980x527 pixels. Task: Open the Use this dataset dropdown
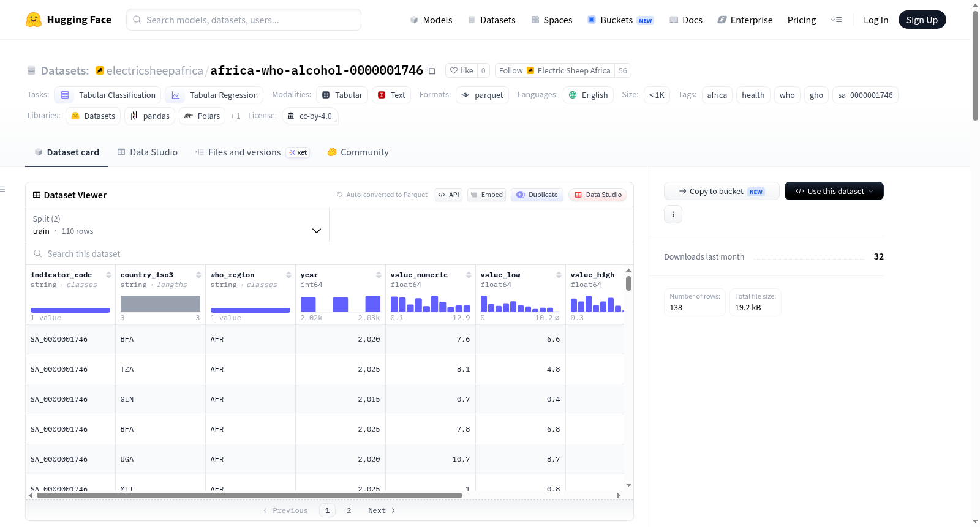pyautogui.click(x=834, y=191)
